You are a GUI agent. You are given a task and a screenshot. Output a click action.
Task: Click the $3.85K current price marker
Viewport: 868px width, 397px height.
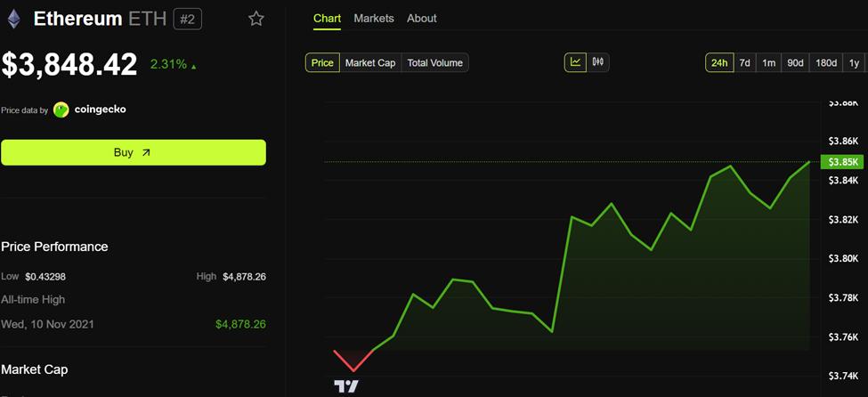841,162
